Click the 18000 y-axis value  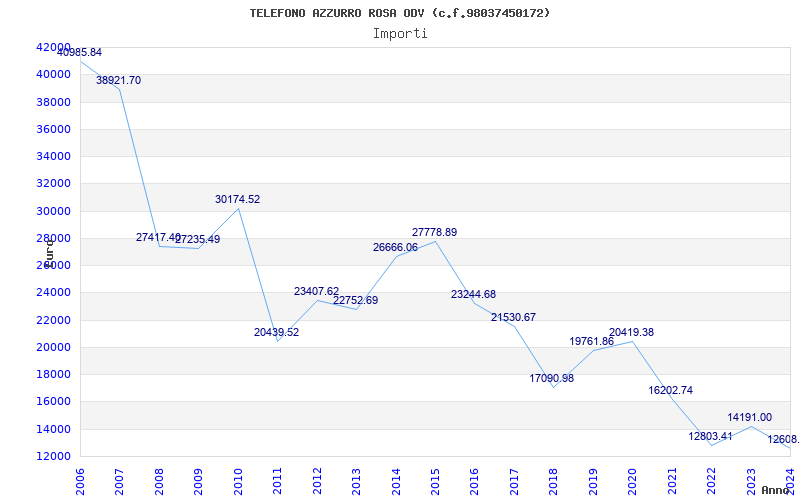(x=54, y=374)
